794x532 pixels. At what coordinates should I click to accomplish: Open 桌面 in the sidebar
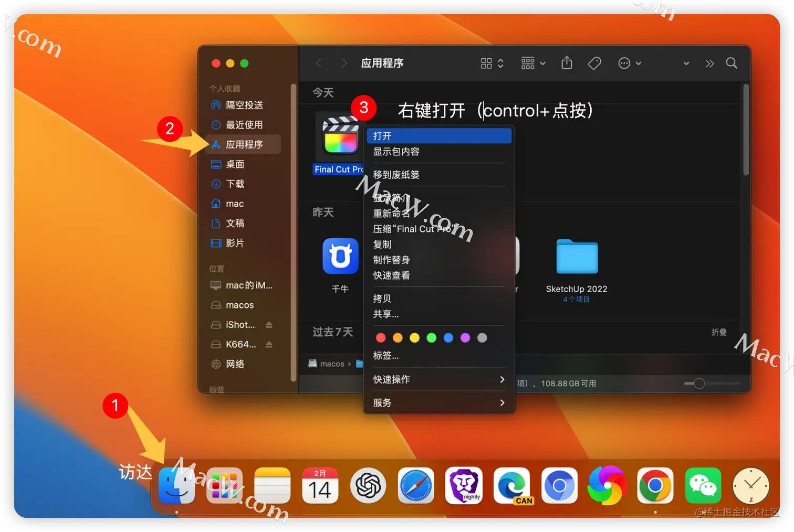pos(243,164)
